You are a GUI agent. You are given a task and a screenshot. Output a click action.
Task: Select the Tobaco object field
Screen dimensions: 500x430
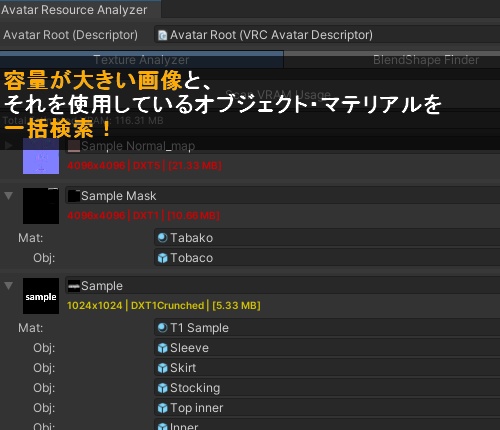point(327,258)
